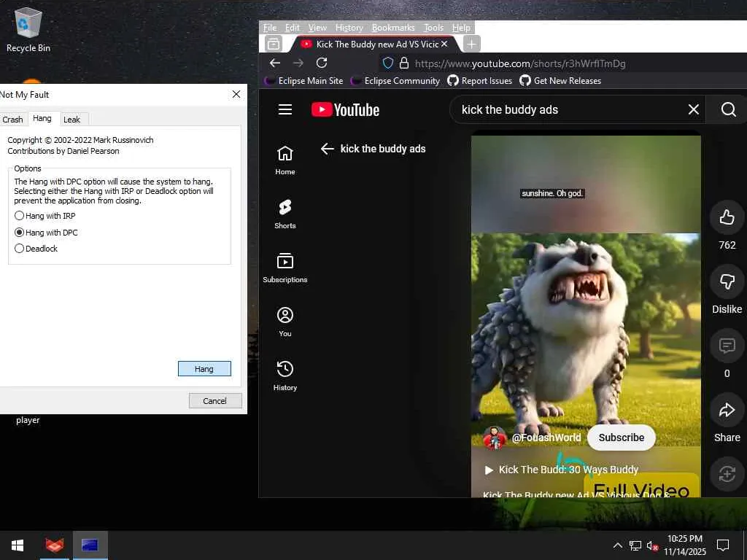Dislike the short video
The height and width of the screenshot is (560, 747).
point(727,281)
